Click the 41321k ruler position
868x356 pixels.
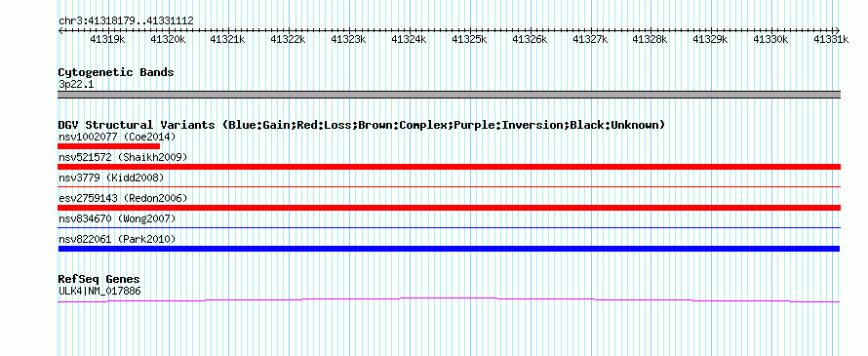pyautogui.click(x=228, y=40)
